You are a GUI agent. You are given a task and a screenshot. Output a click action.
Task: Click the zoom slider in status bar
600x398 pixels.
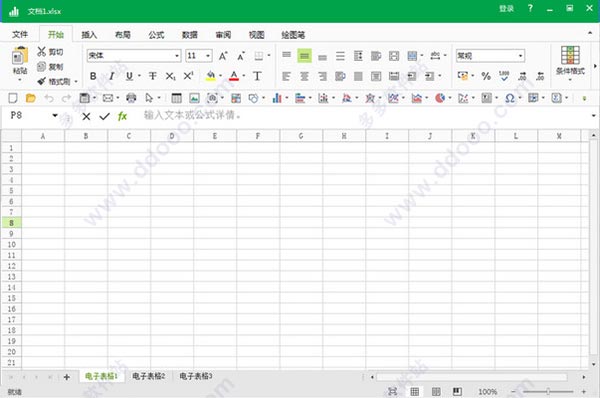[x=548, y=391]
